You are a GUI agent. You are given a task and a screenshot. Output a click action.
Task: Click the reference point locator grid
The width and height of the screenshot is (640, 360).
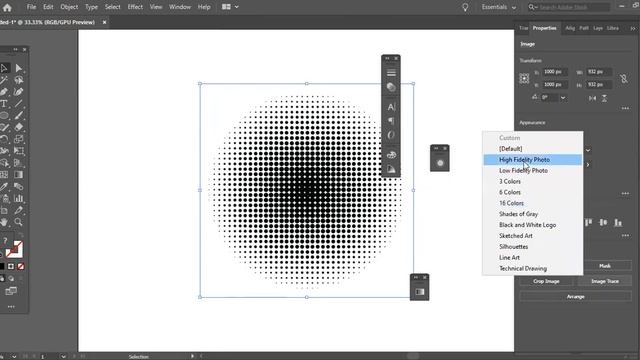tap(524, 78)
